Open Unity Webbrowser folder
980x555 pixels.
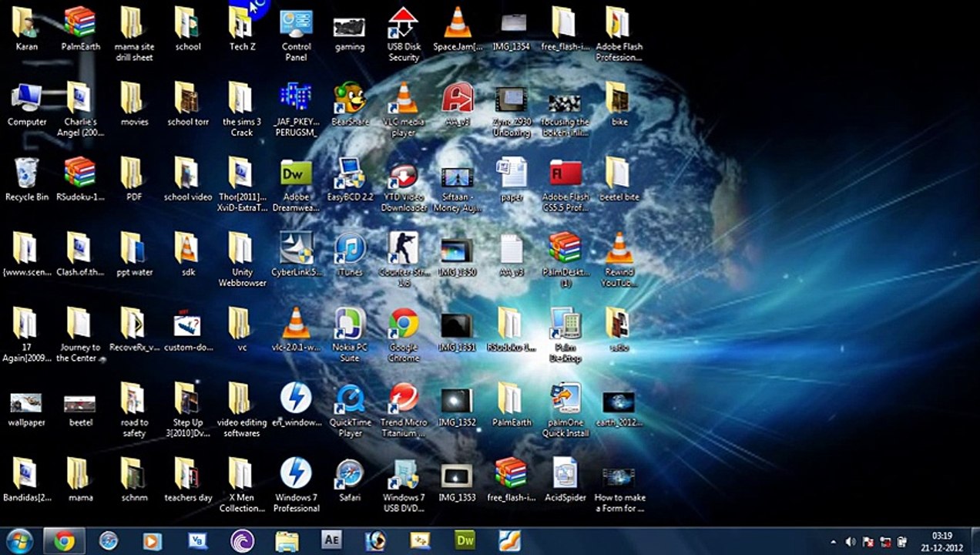pos(241,261)
